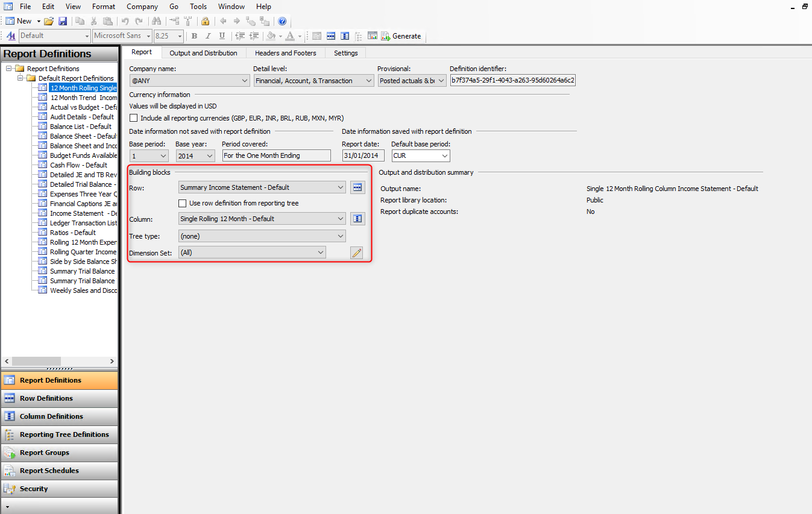
Task: Click the Report date input field
Action: click(363, 155)
